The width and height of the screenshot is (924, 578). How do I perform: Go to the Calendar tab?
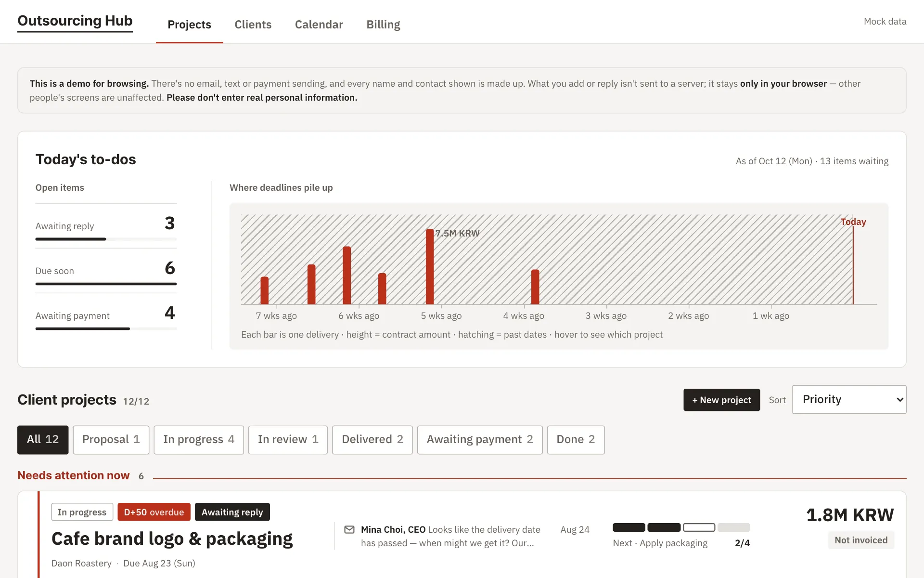[319, 25]
